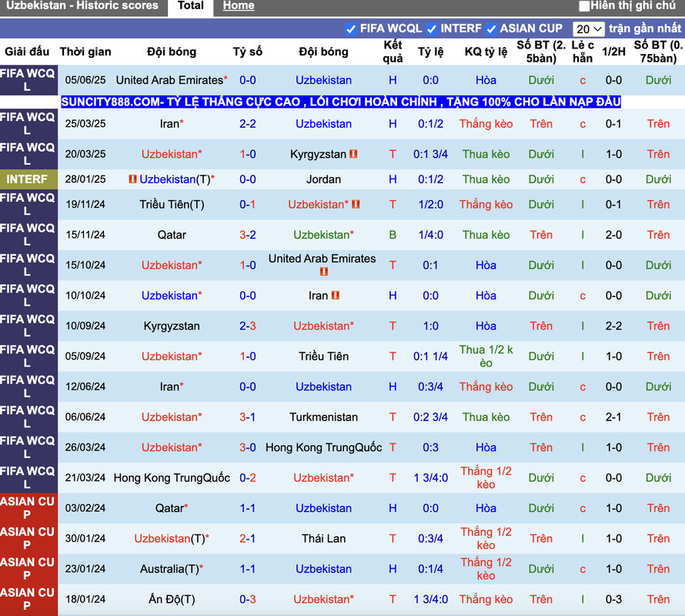This screenshot has width=685, height=616.
Task: Click the 'Tỷ số' column header
Action: click(x=248, y=52)
